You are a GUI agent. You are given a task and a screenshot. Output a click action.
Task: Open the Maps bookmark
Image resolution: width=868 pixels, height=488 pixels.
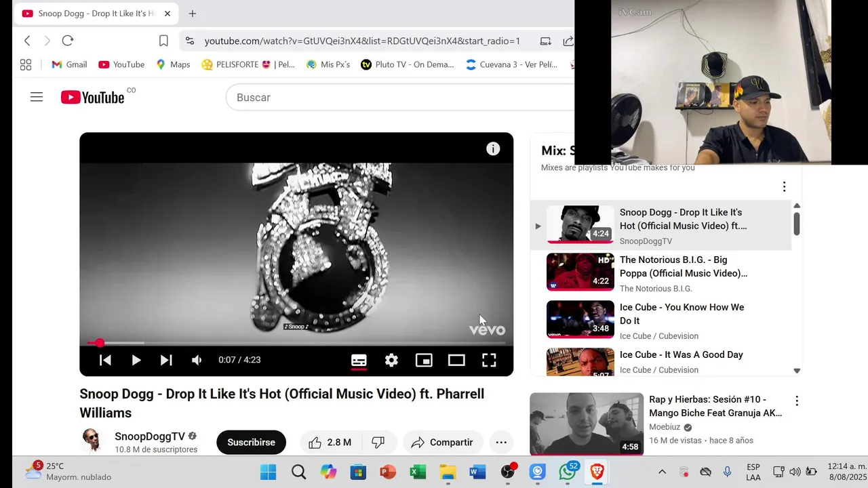[173, 64]
